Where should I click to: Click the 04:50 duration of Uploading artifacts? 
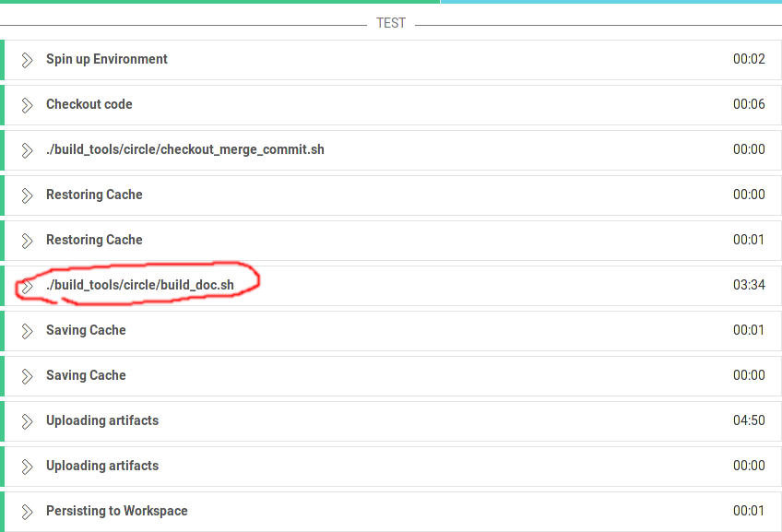(749, 420)
